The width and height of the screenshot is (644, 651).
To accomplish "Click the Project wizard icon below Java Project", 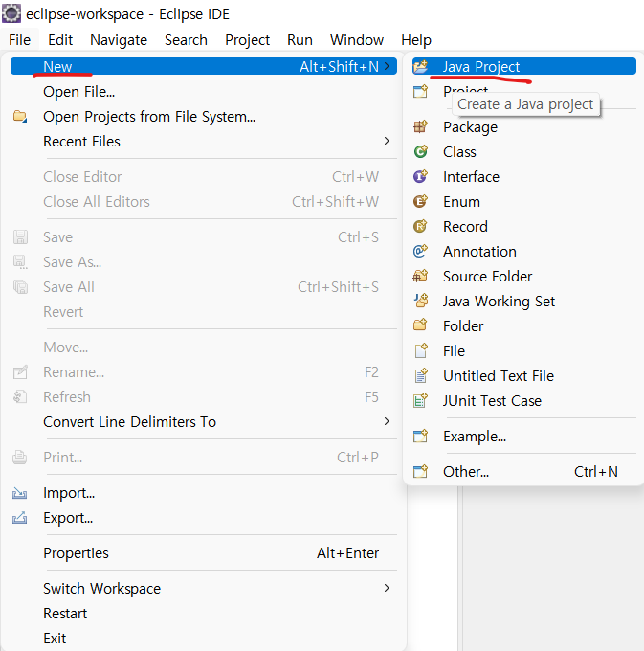I will point(420,91).
